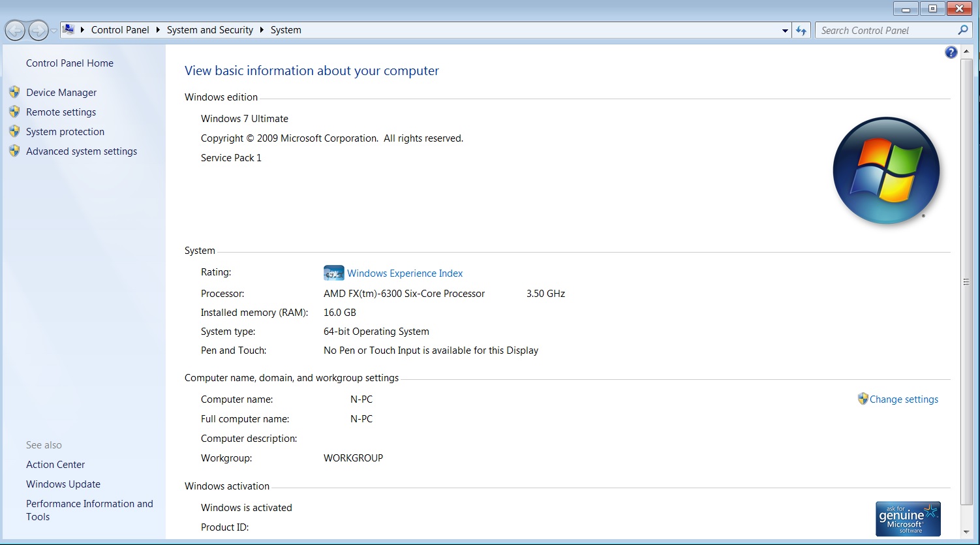Open Advanced system settings link
The height and width of the screenshot is (545, 980).
point(82,151)
